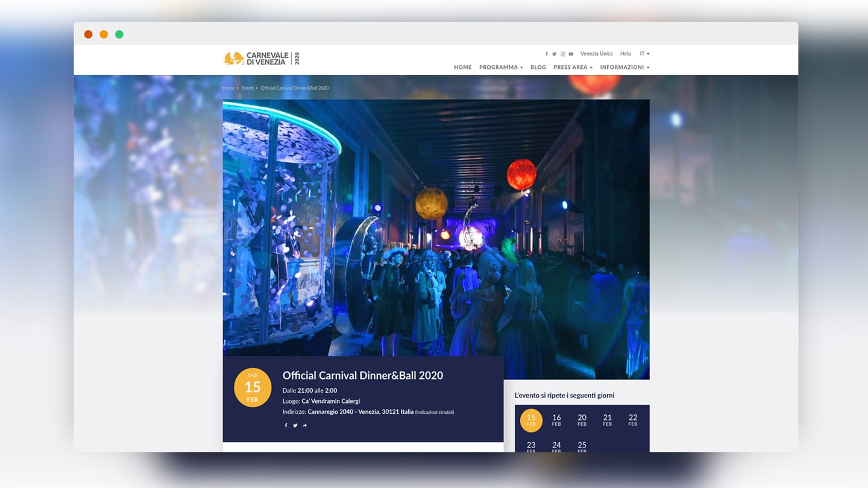Open the Twitter icon in the header
Viewport: 868px width, 488px height.
coord(555,54)
